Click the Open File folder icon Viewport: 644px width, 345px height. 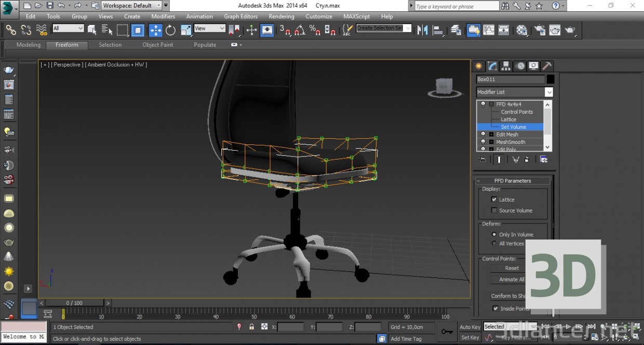38,6
